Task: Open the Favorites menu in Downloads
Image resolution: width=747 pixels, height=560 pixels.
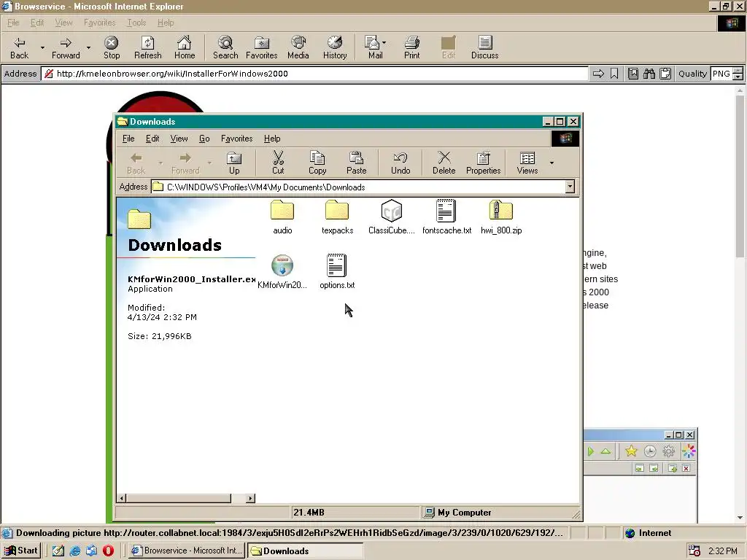Action: [x=237, y=139]
